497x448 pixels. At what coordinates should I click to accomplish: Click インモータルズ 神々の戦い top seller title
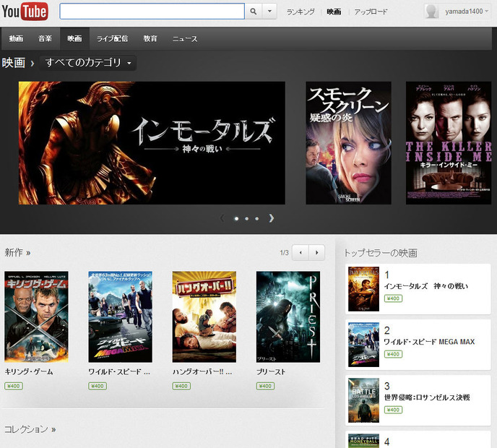(426, 286)
